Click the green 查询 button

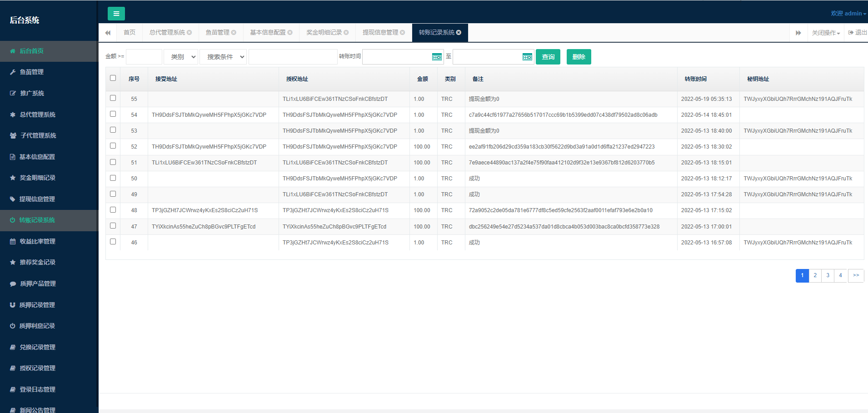548,57
